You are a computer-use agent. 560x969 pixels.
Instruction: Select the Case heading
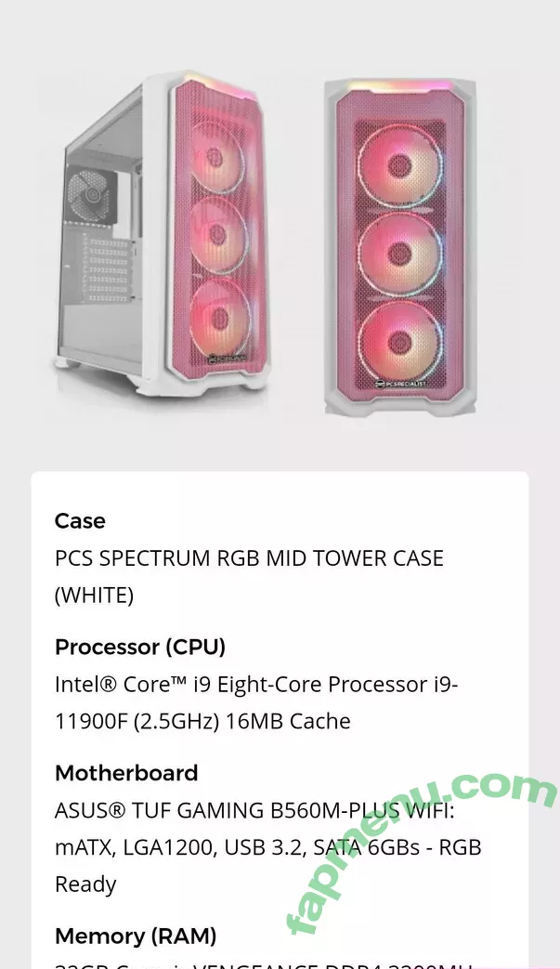[80, 520]
